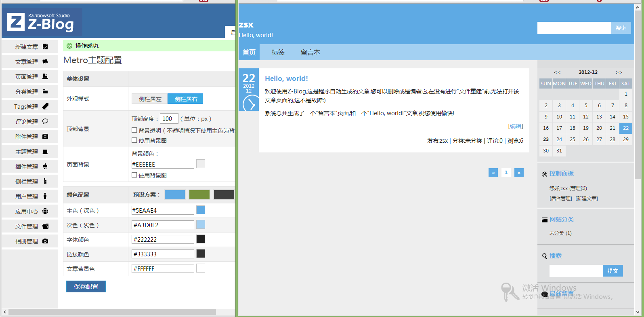Click the person icon next to 用户管理

(x=45, y=196)
